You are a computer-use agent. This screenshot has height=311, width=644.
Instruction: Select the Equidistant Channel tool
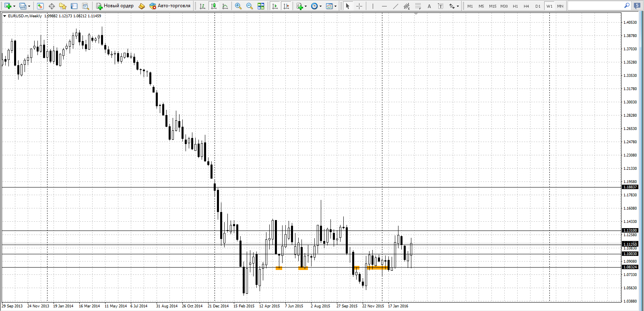[x=407, y=6]
